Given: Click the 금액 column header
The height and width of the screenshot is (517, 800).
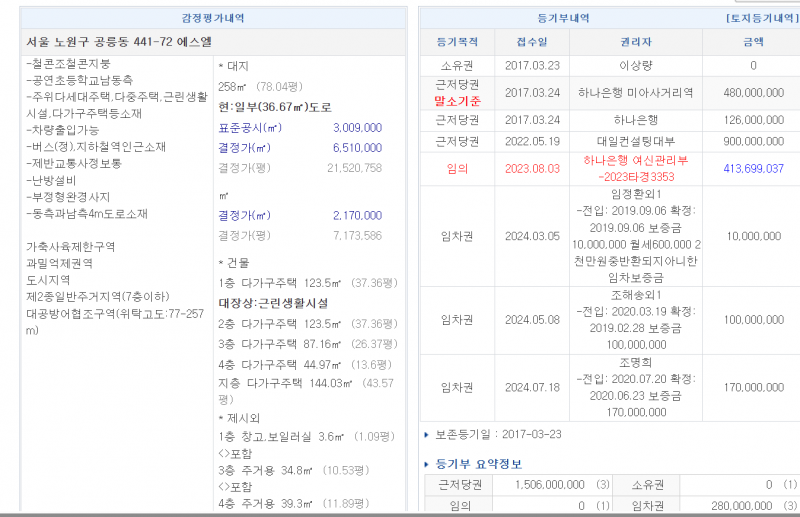Looking at the screenshot, I should [752, 42].
